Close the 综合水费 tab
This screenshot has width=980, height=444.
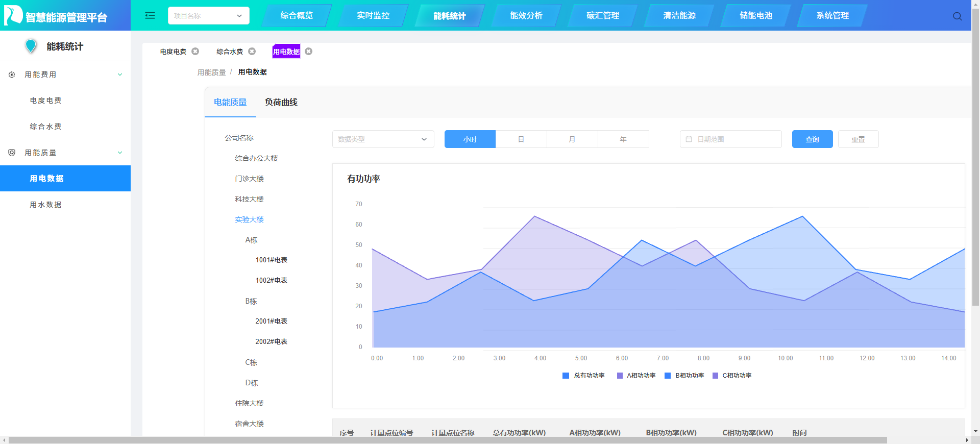tap(252, 51)
